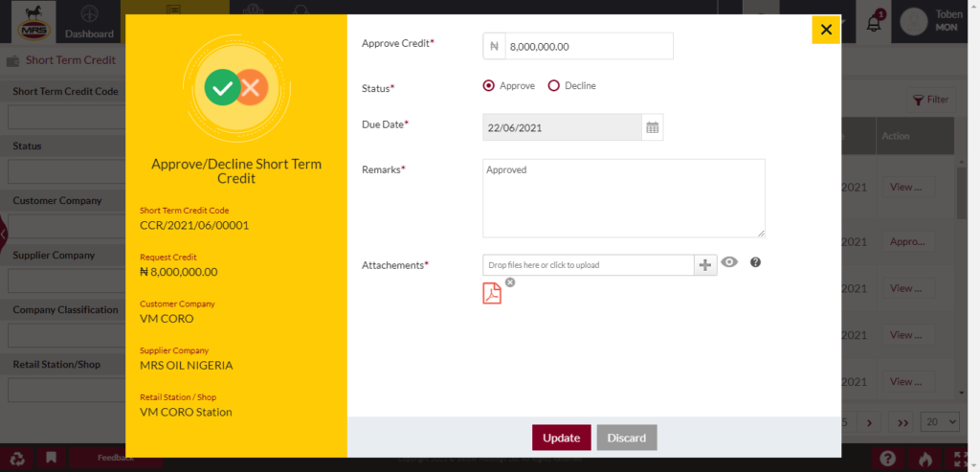The height and width of the screenshot is (472, 980).
Task: Click the recycle icon in bottom bar
Action: [18, 459]
